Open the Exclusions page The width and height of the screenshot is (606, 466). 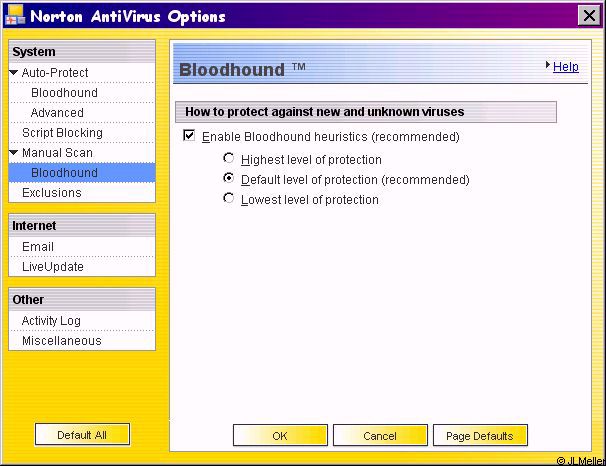point(52,193)
